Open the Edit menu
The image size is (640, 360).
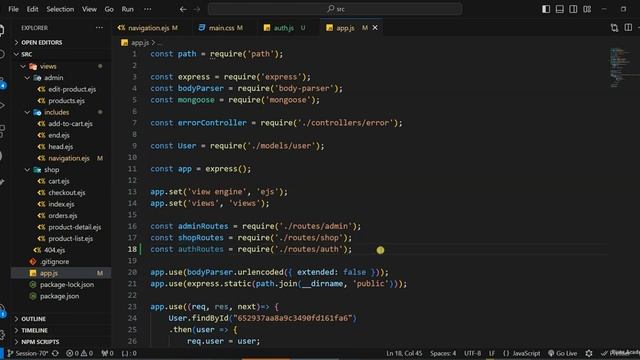point(32,9)
